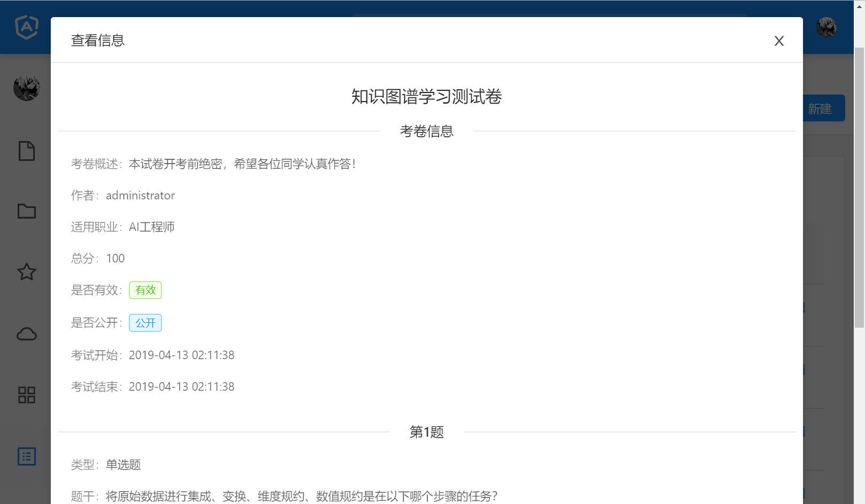865x504 pixels.
Task: Open the folder icon in sidebar
Action: click(x=27, y=211)
